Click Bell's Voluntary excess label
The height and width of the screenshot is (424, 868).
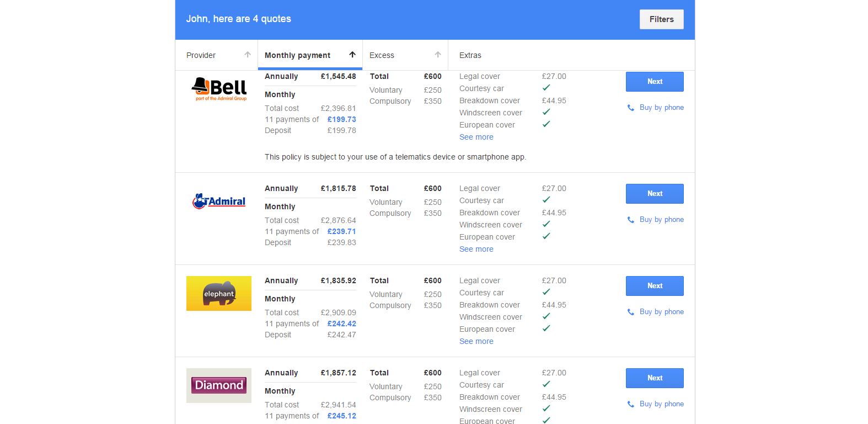(386, 90)
